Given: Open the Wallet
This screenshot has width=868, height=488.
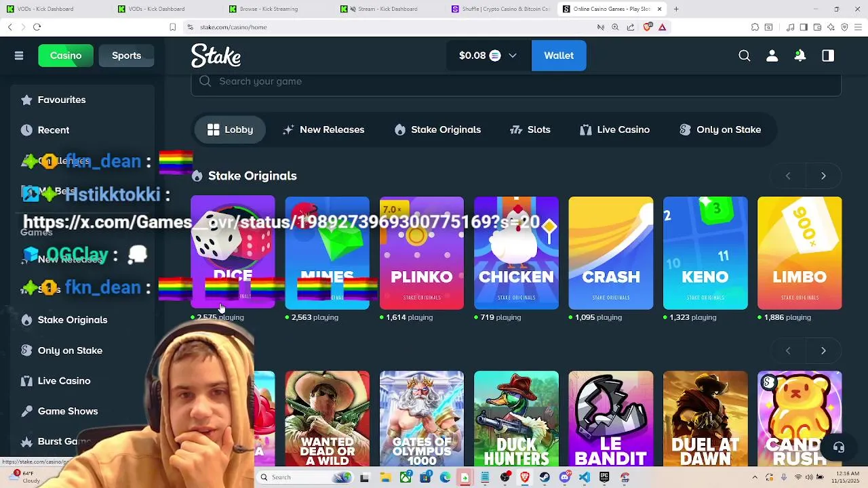Looking at the screenshot, I should tap(559, 56).
